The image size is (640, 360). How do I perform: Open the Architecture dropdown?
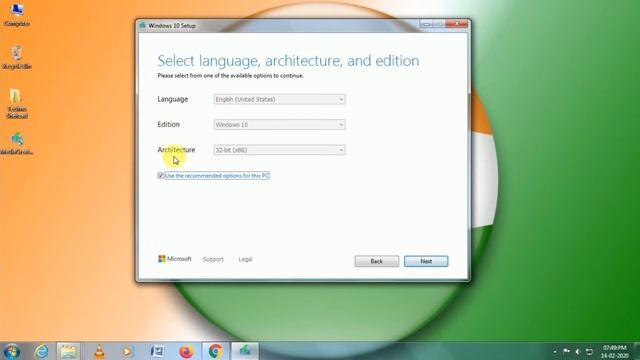279,150
